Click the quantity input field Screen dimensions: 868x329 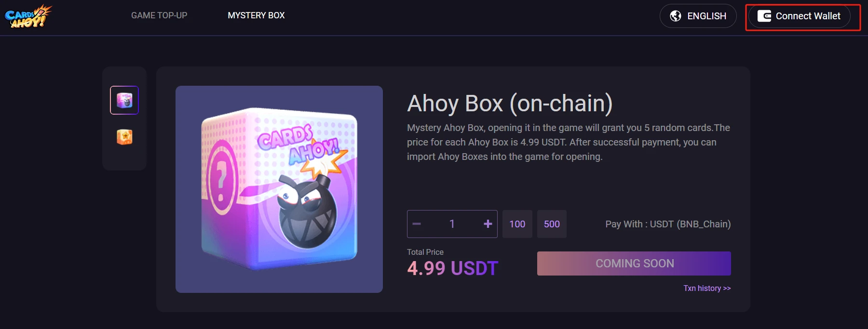pyautogui.click(x=452, y=224)
